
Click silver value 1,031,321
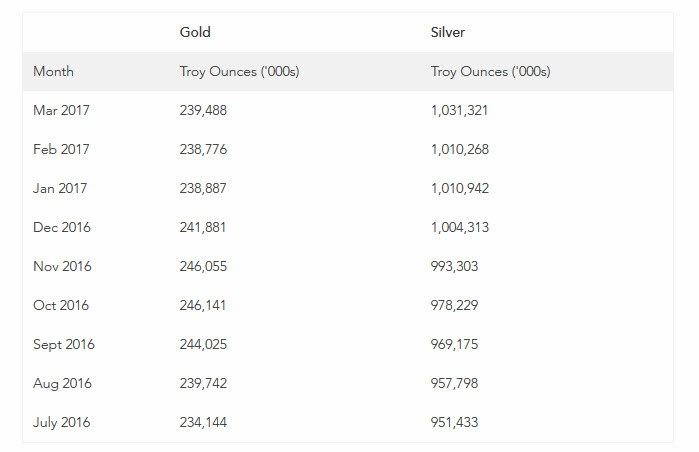[x=459, y=111]
